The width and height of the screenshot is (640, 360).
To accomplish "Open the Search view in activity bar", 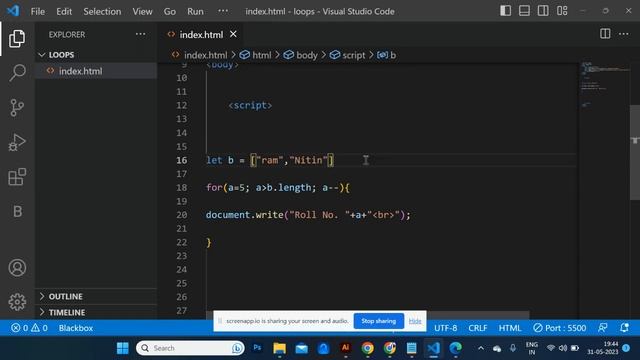I will point(17,73).
